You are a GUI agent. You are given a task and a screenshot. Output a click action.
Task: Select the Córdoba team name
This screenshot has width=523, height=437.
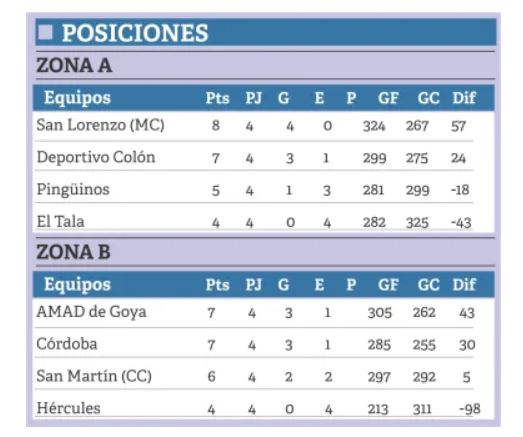tap(67, 344)
